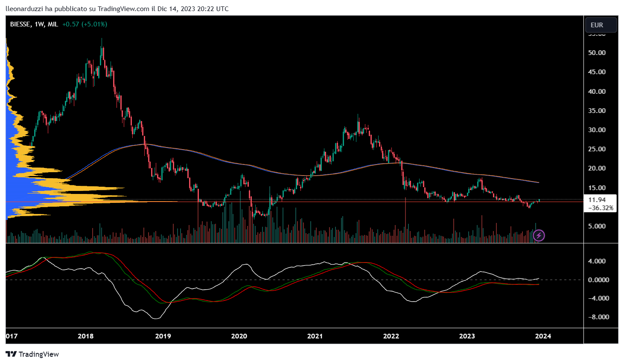Click the 15.00 price axis label
This screenshot has height=364, width=624.
(597, 188)
